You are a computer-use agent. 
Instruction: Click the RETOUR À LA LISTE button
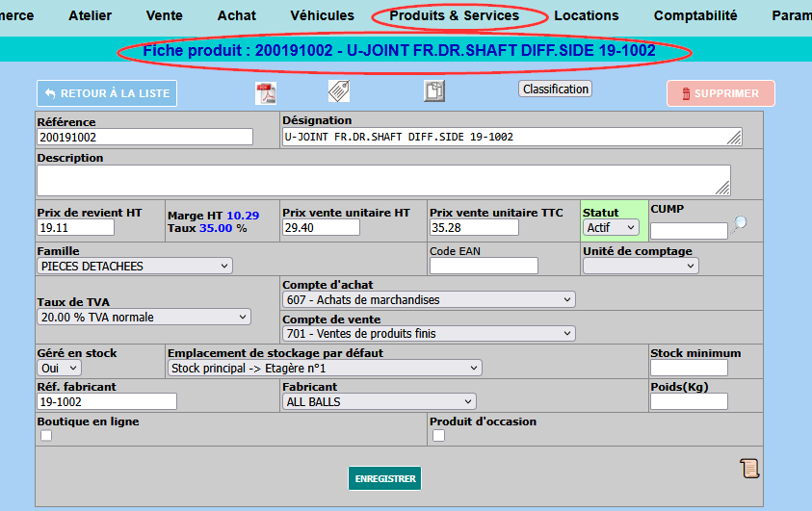pyautogui.click(x=107, y=93)
